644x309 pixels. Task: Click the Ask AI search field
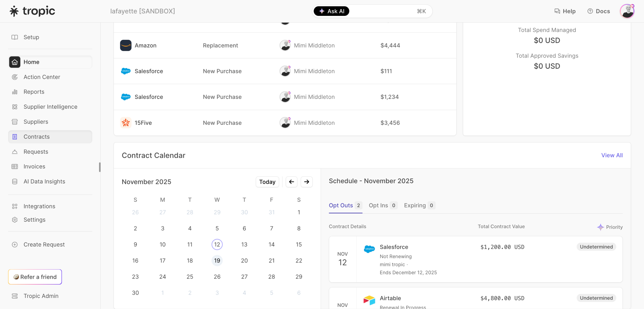(382, 11)
